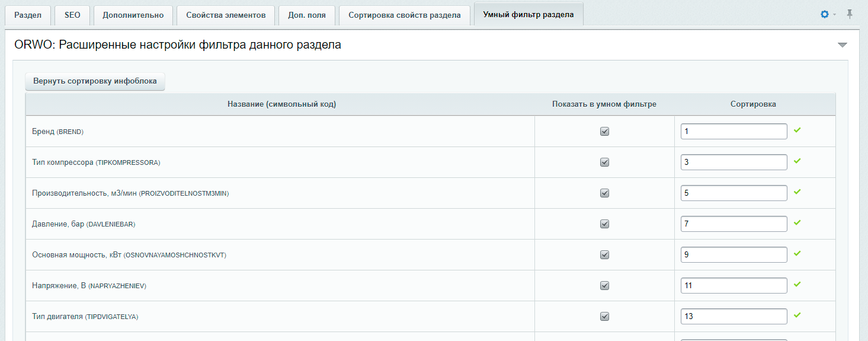868x341 pixels.
Task: Click the pin icon at top right
Action: coord(850,14)
